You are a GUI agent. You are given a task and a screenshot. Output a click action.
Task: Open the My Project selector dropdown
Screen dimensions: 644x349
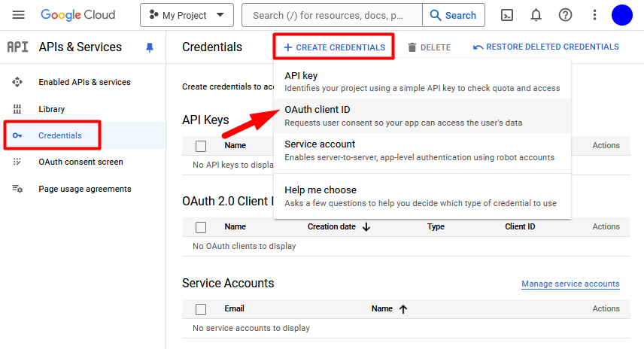[187, 15]
